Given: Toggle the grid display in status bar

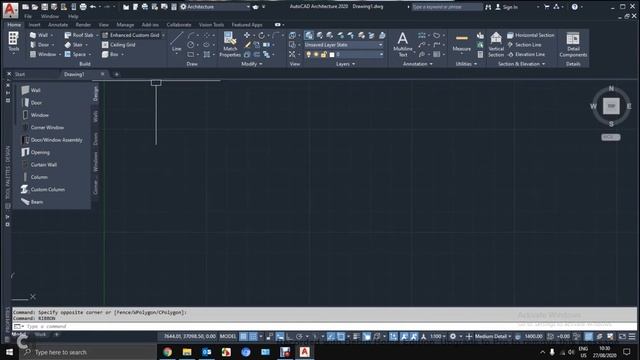Looking at the screenshot, I should click(243, 336).
